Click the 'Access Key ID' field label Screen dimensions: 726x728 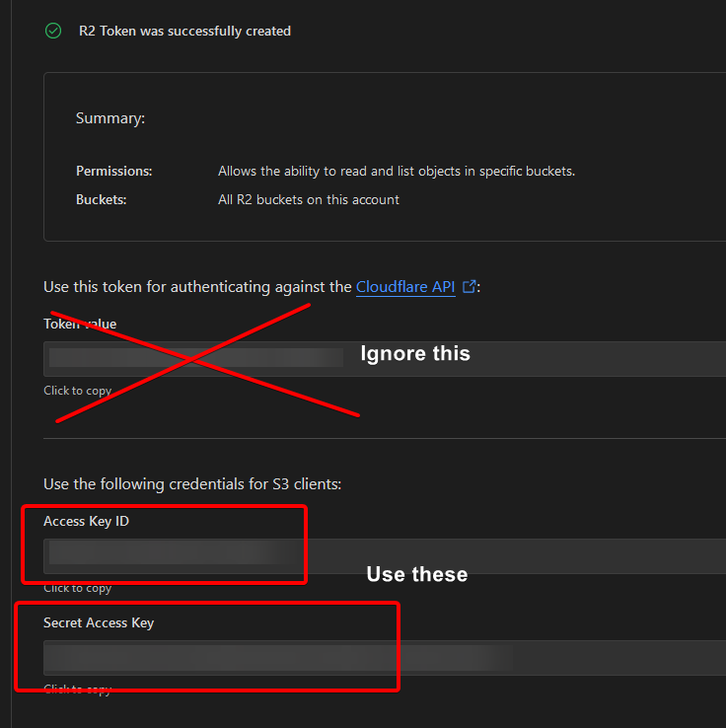[x=86, y=521]
